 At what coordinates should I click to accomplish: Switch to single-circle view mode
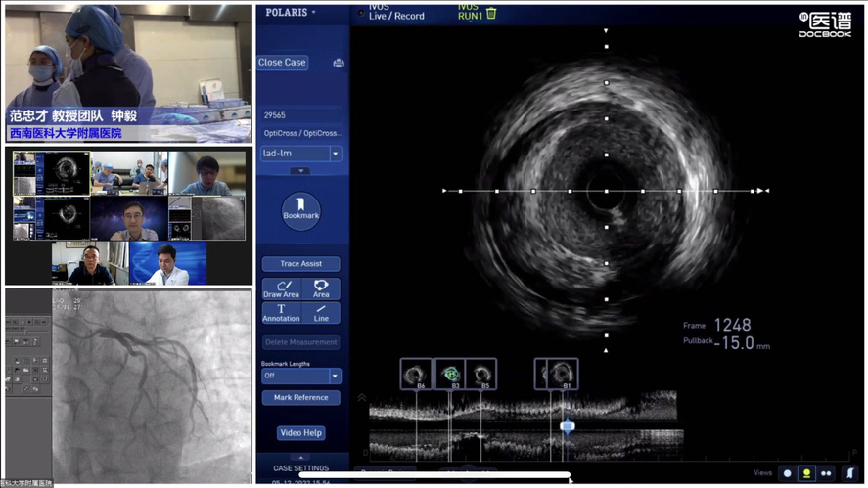click(787, 473)
